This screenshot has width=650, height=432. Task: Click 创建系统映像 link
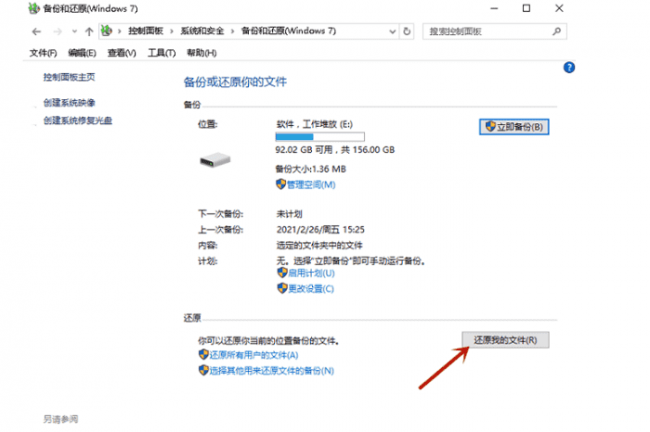point(69,102)
